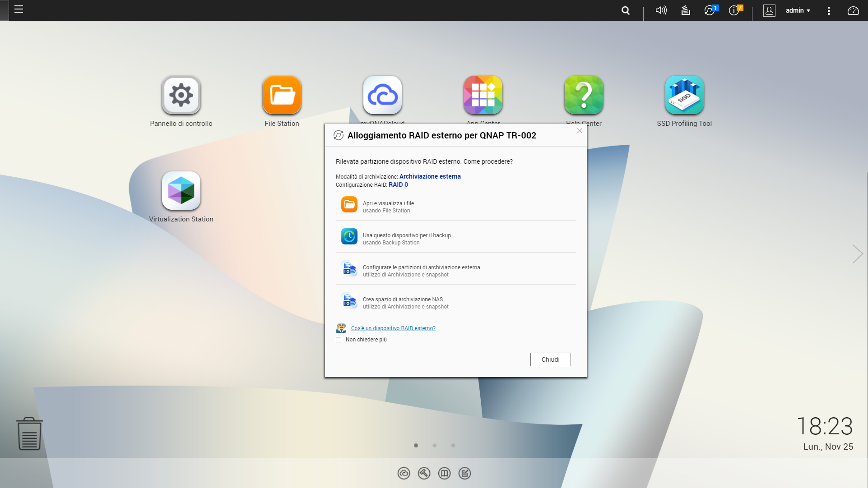Open background tasks icon
Screen dimensions: 868x488
pyautogui.click(x=686, y=10)
